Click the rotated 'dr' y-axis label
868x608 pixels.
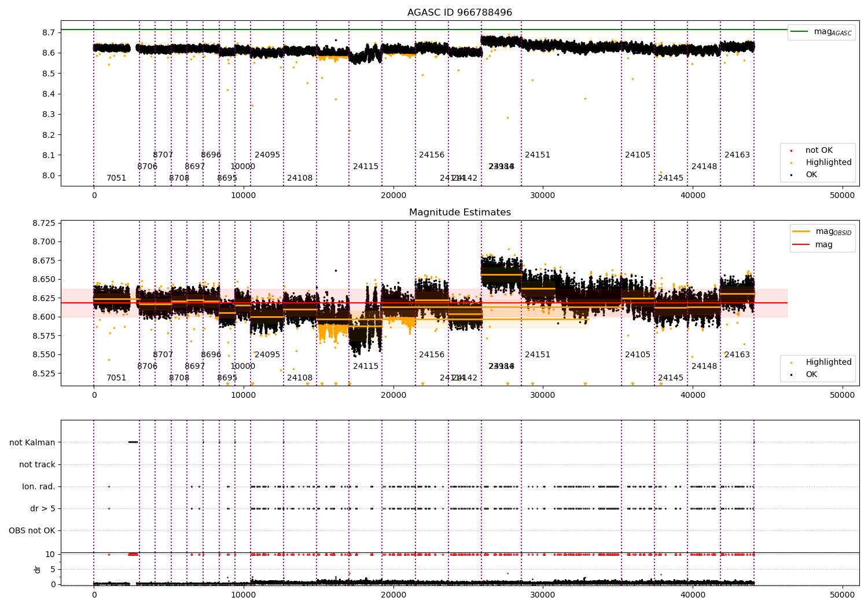(x=38, y=569)
